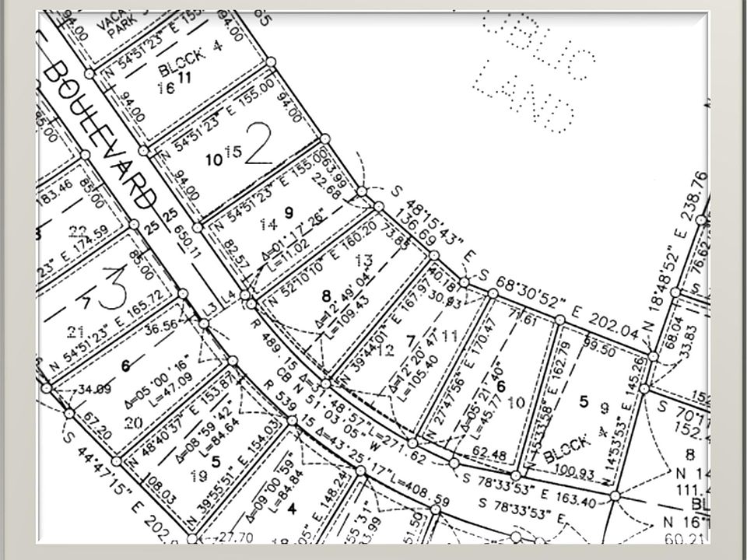Select the dimension 108.03
This screenshot has width=747, height=560.
[161, 488]
